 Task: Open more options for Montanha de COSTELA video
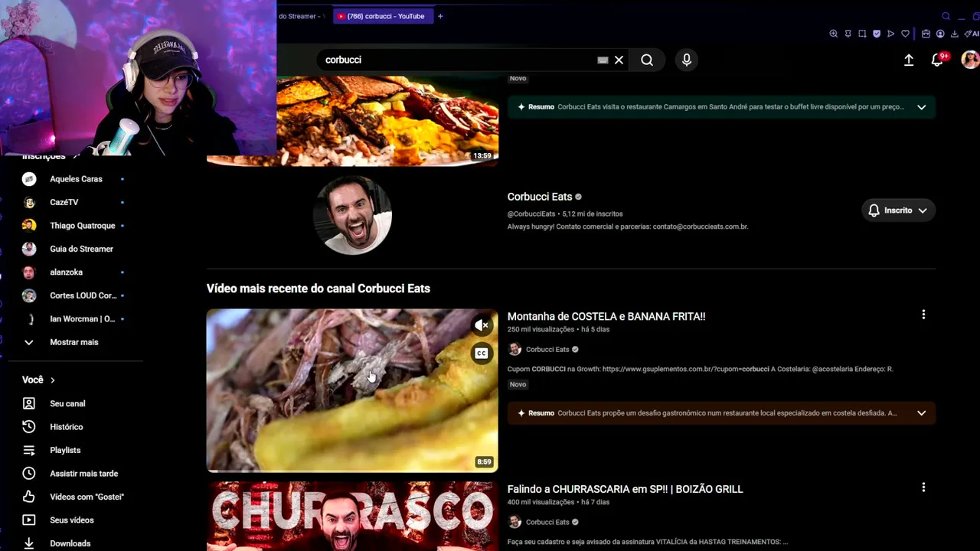[923, 315]
